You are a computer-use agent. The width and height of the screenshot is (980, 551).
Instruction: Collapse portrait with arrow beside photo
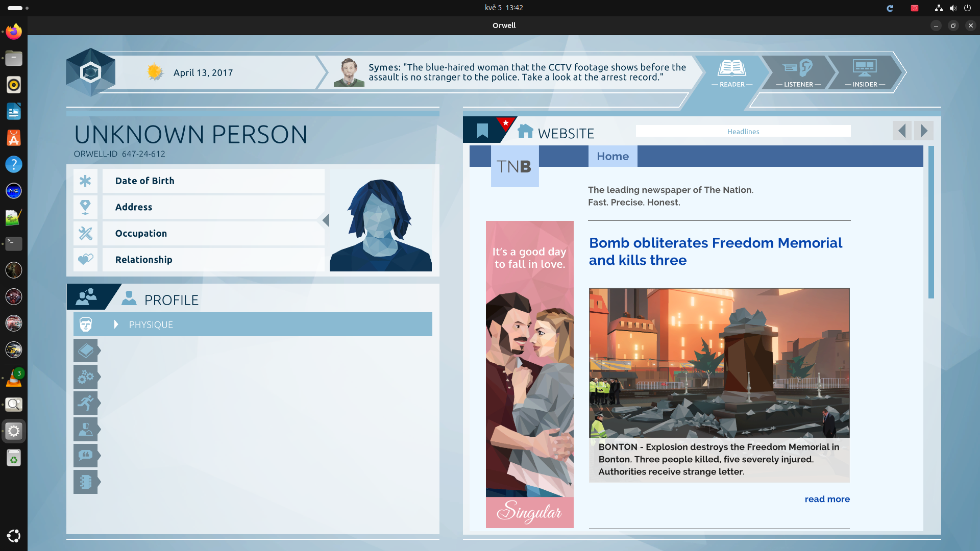tap(326, 220)
